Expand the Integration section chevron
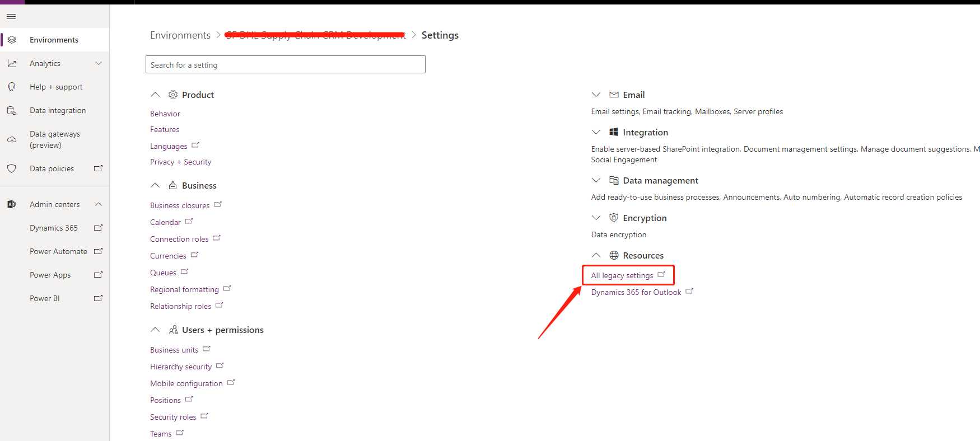 tap(596, 132)
